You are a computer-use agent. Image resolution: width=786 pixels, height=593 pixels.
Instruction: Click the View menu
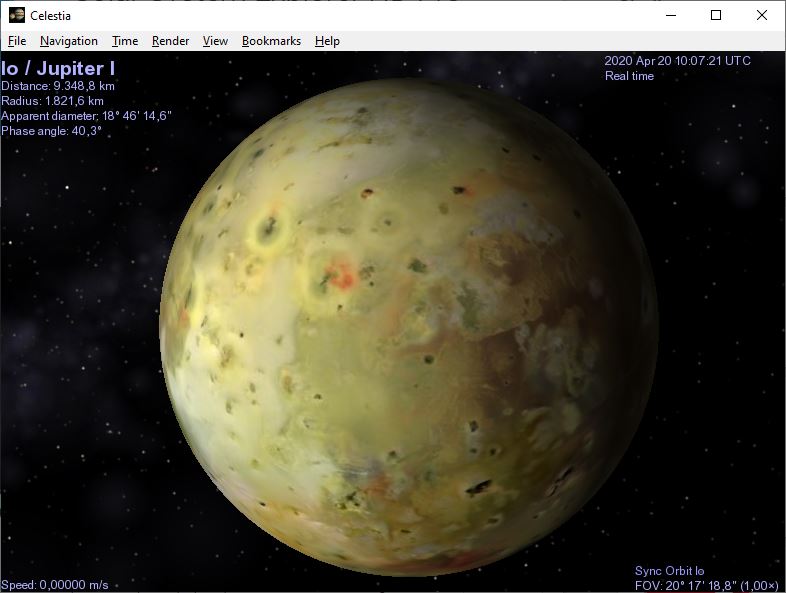[215, 41]
